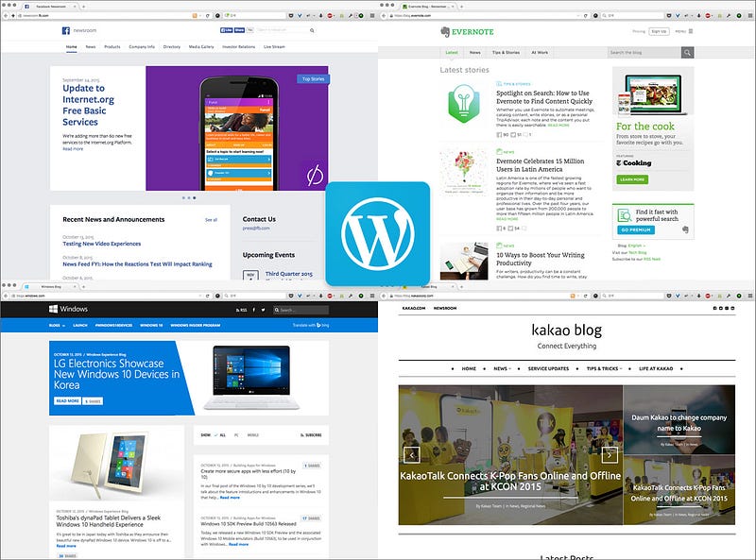This screenshot has width=756, height=560.
Task: Click the Facebook icon in Windows blog header
Action: (x=253, y=310)
